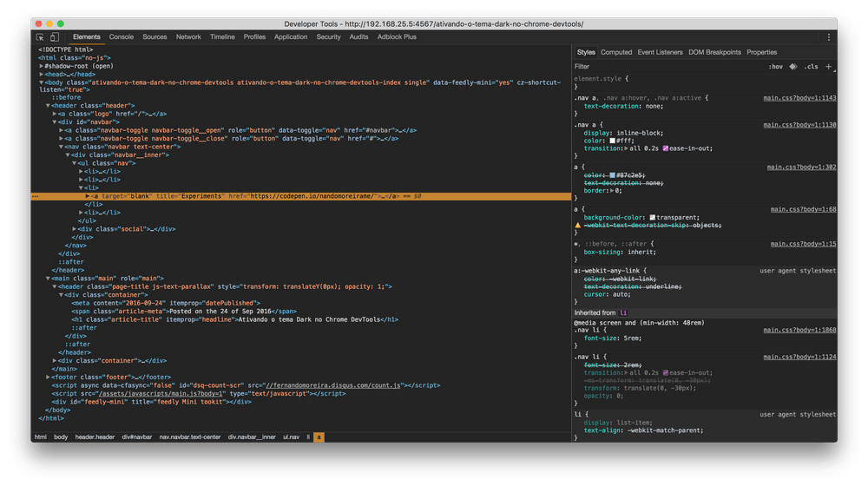
Task: Click the 'li' tag in Inherited from
Action: 623,312
